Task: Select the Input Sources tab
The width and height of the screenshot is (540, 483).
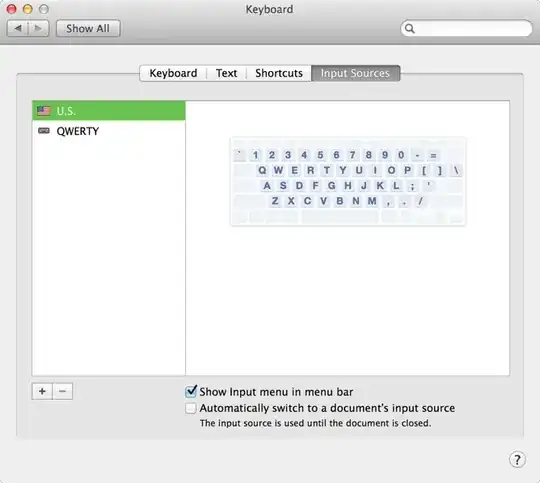Action: tap(355, 73)
